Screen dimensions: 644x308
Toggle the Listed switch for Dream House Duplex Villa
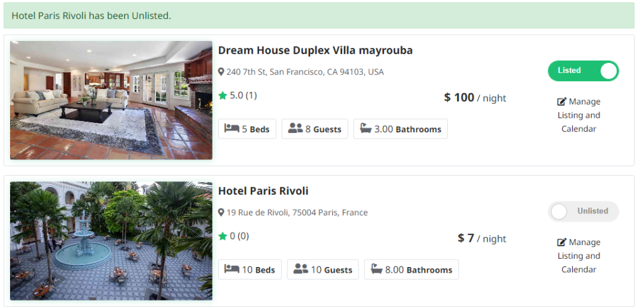[x=583, y=71]
